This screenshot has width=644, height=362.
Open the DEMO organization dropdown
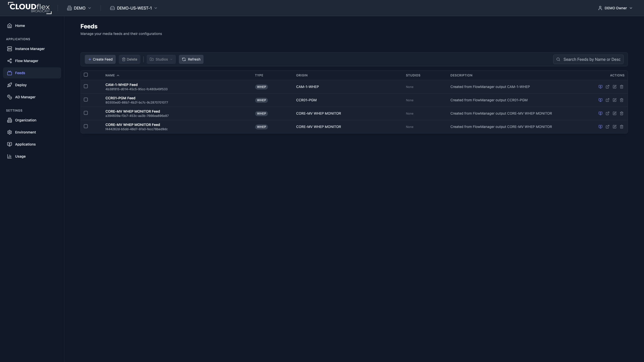point(79,8)
